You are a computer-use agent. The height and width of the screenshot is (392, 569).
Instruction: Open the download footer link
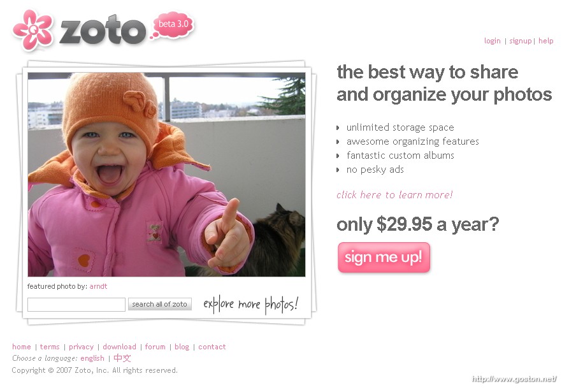[119, 347]
